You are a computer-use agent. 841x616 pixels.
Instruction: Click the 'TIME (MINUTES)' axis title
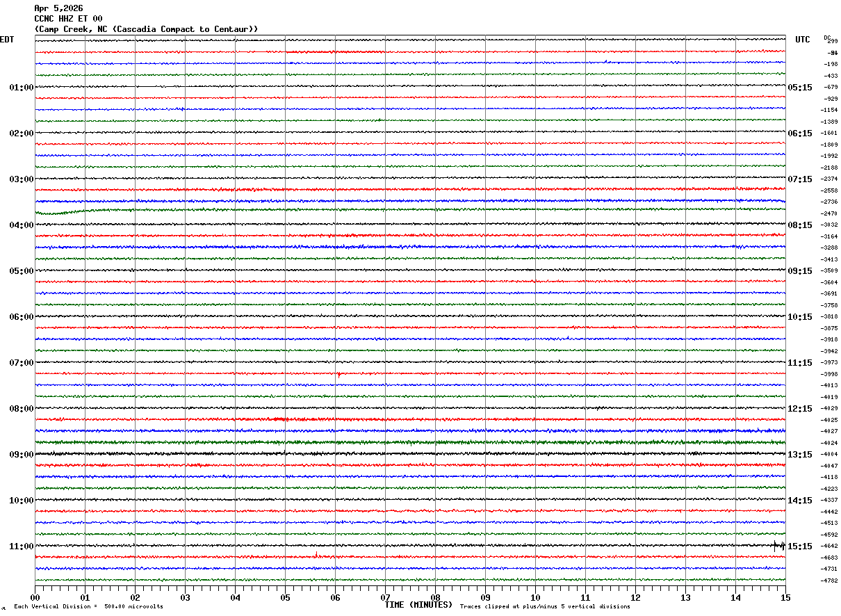(418, 605)
